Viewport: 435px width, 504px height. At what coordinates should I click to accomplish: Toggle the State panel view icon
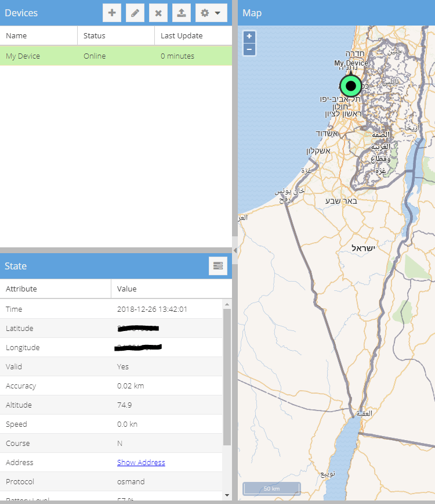pos(218,266)
